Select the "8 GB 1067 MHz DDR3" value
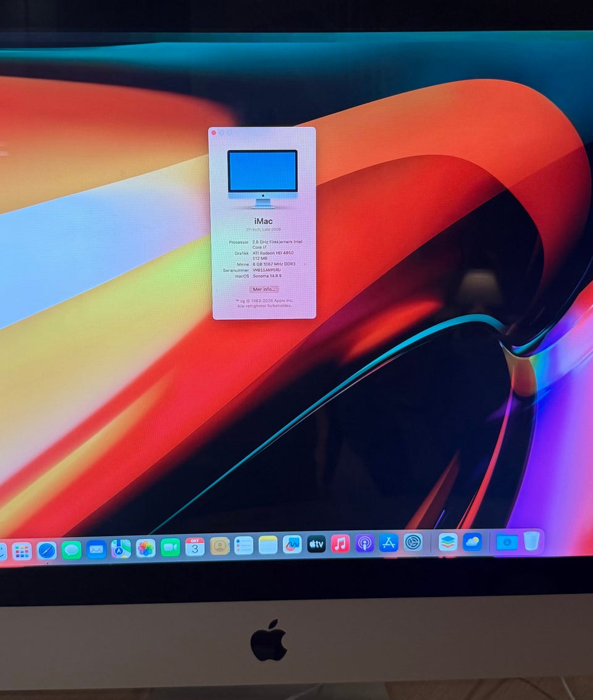The width and height of the screenshot is (593, 700). click(x=274, y=264)
